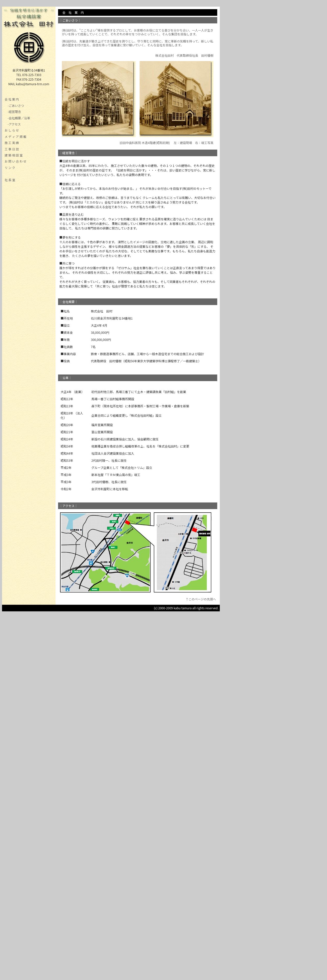Click the wide-area access map
This screenshot has height=980, width=327.
(x=105, y=552)
